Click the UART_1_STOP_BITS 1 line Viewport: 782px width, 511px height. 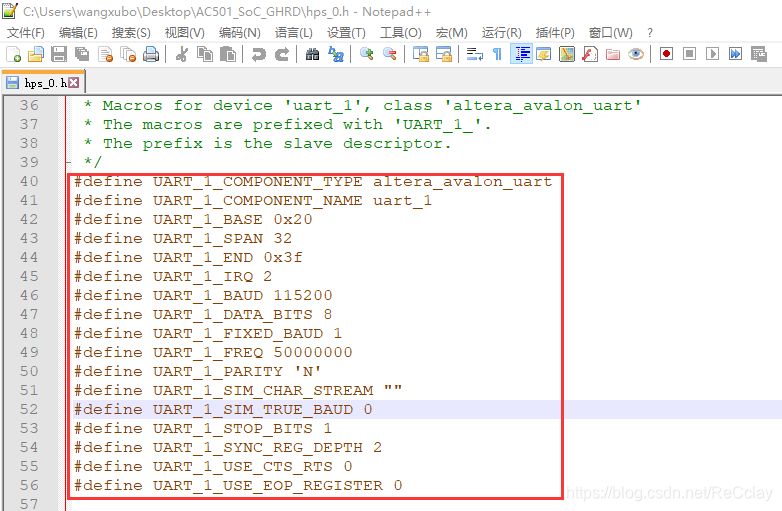click(x=202, y=428)
